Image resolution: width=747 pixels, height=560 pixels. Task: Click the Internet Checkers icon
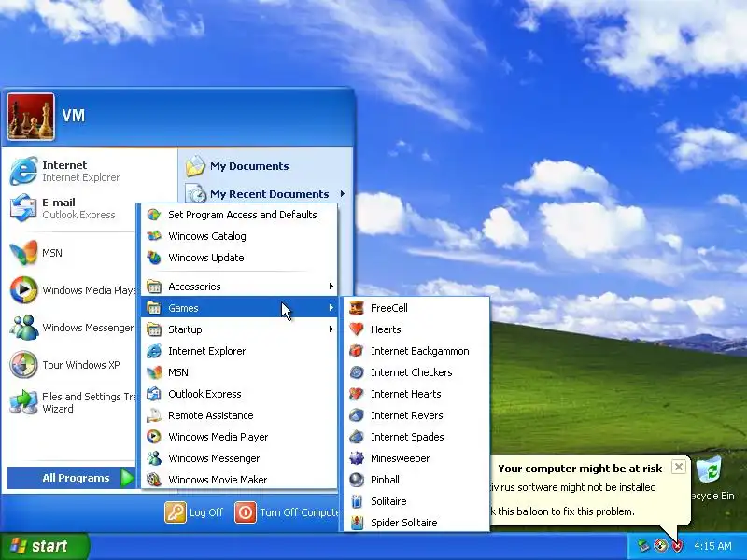tap(357, 372)
